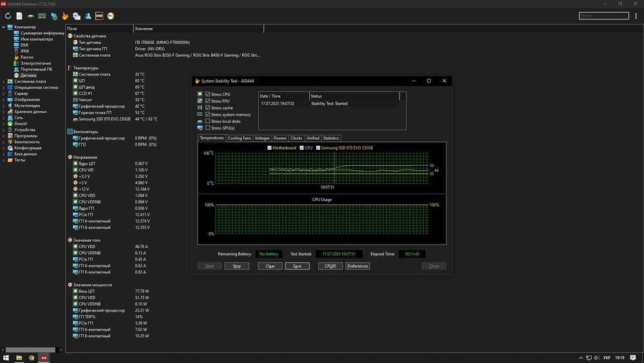644x363 pixels.
Task: Click the OSD panel toolbar icon
Action: tap(99, 15)
